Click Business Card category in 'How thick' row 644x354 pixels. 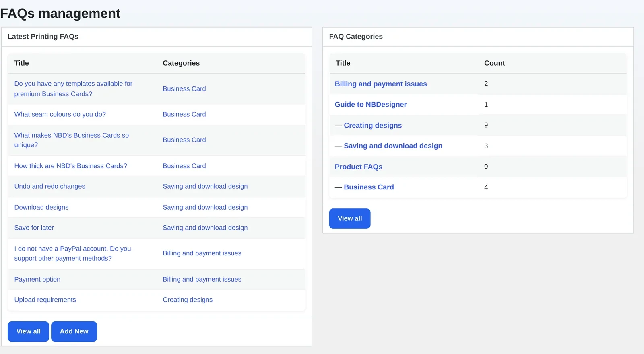[x=184, y=166]
